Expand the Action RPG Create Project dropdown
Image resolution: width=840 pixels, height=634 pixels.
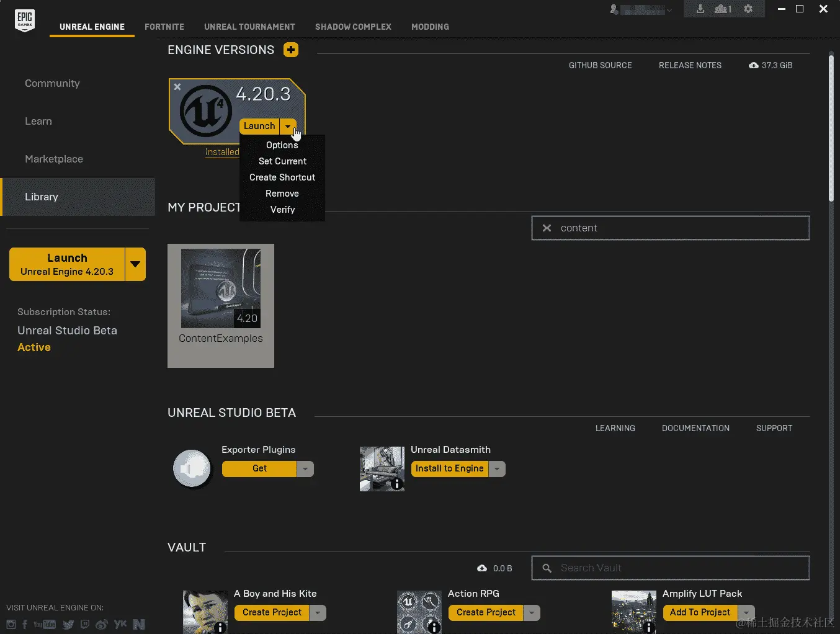pos(532,613)
